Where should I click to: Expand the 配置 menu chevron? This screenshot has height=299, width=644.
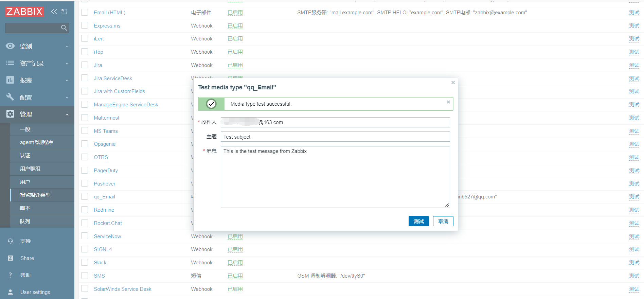click(x=67, y=98)
